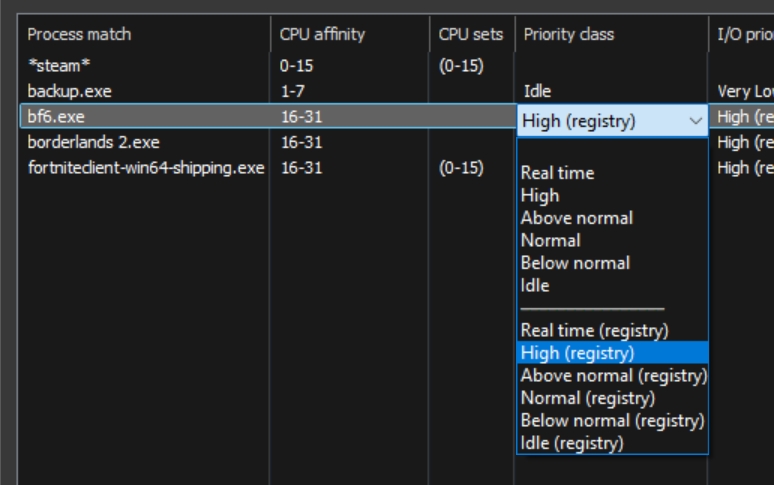Select "Normal" priority entry
774x485 pixels.
point(550,240)
